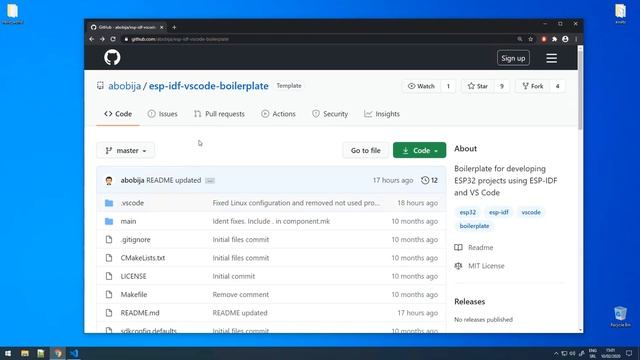Viewport: 640px width, 360px height.
Task: Click the file icon beside Makefile
Action: point(109,295)
